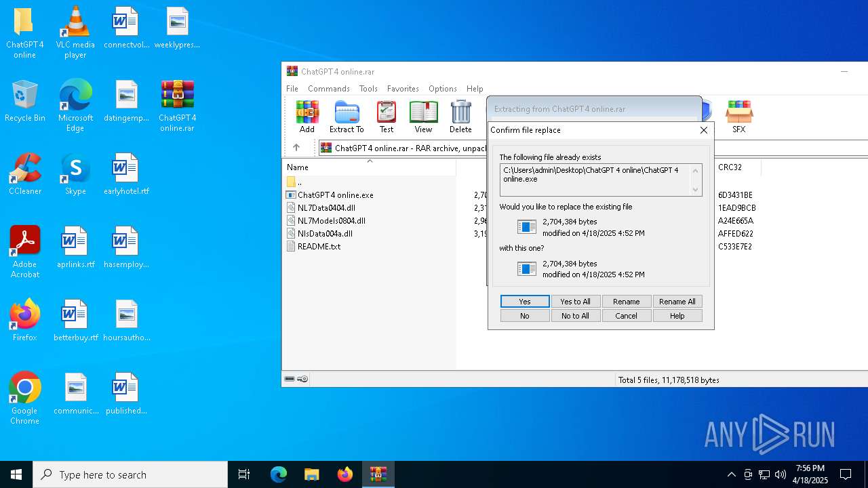
Task: Open weeklypres file on desktop
Action: (177, 28)
